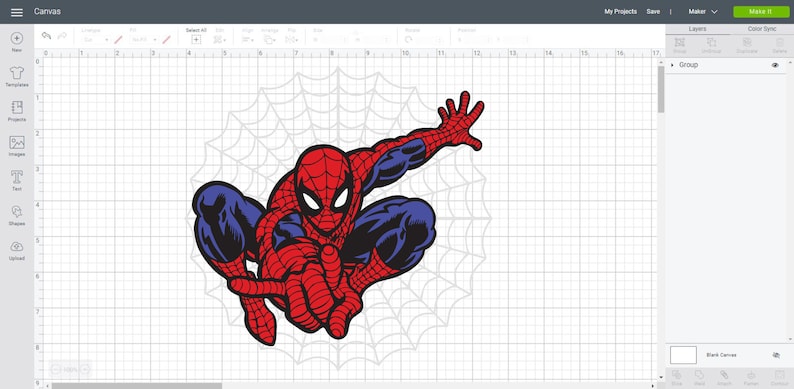Click the Blank Canvas white swatch
Screen dimensions: 794x389
point(683,355)
